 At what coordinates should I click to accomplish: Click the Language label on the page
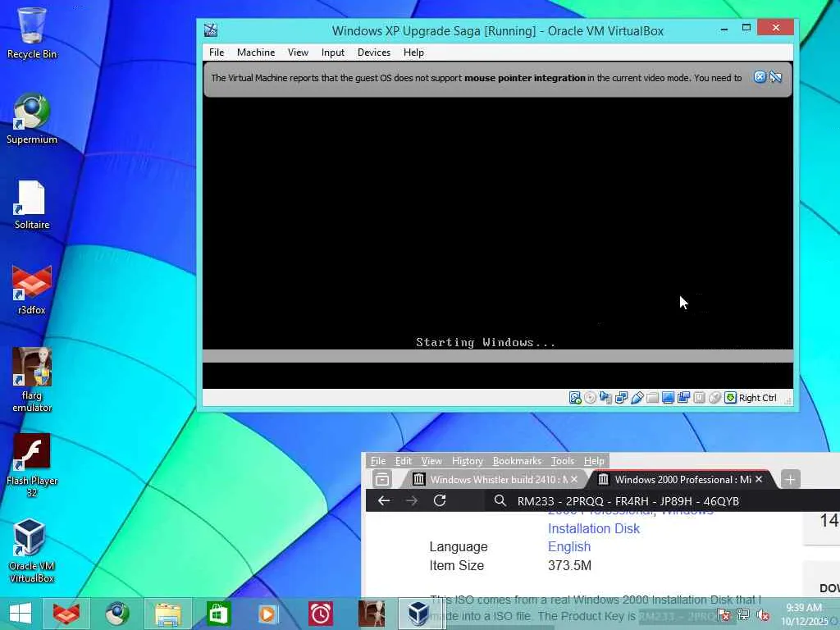[459, 547]
